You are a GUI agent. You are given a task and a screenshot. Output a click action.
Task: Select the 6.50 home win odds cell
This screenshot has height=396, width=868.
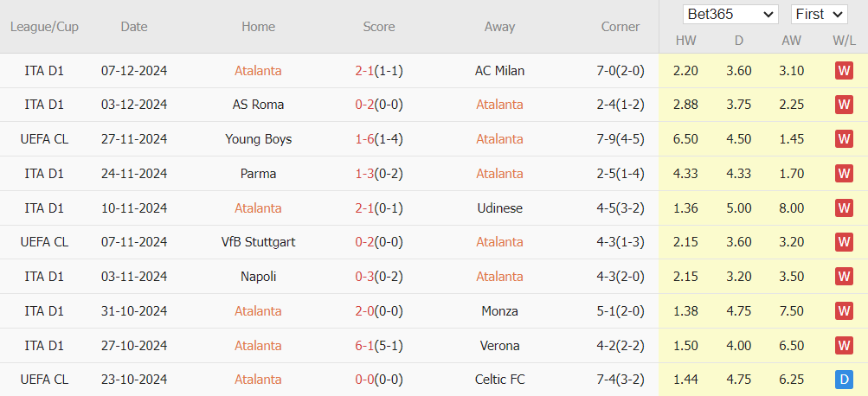(x=685, y=139)
